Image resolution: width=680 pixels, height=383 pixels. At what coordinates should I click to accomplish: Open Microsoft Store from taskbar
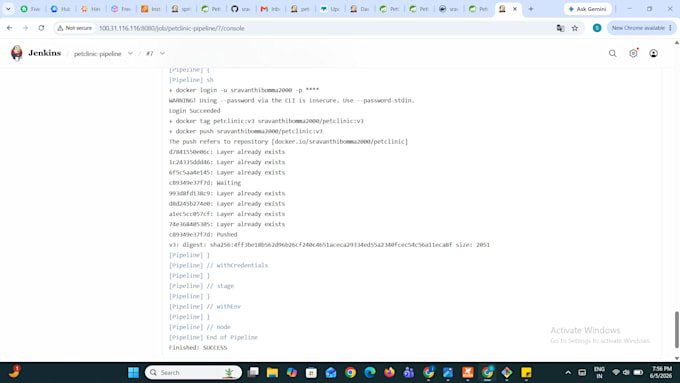point(311,372)
